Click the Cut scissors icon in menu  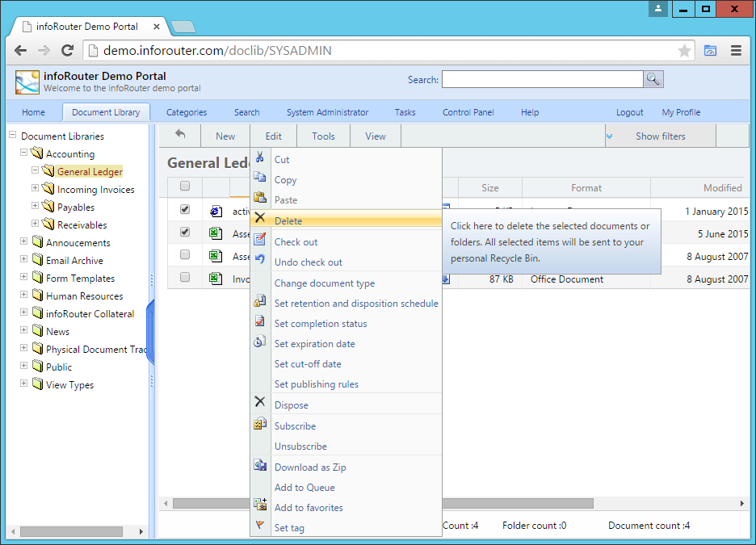(260, 157)
